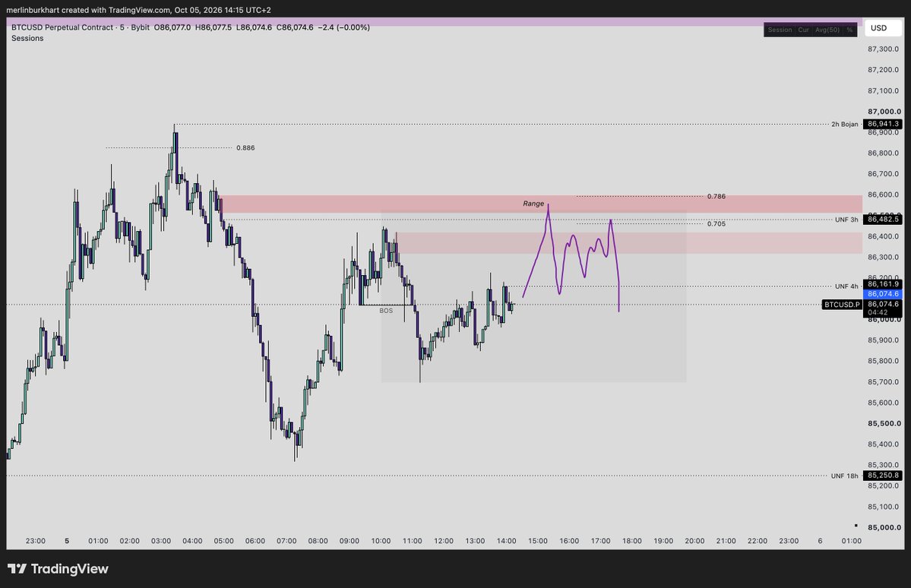This screenshot has height=588, width=911.
Task: Select the 2h Bojan level label
Action: [844, 125]
